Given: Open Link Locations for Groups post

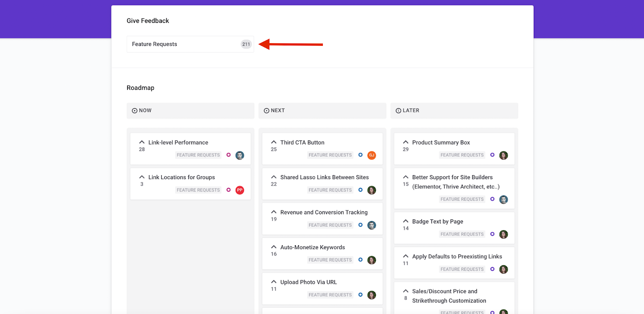Looking at the screenshot, I should 182,177.
